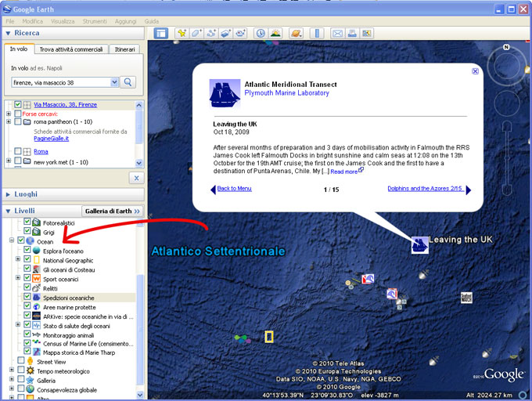Add a placemark with the pushpin icon
532x401 pixels.
tap(182, 33)
